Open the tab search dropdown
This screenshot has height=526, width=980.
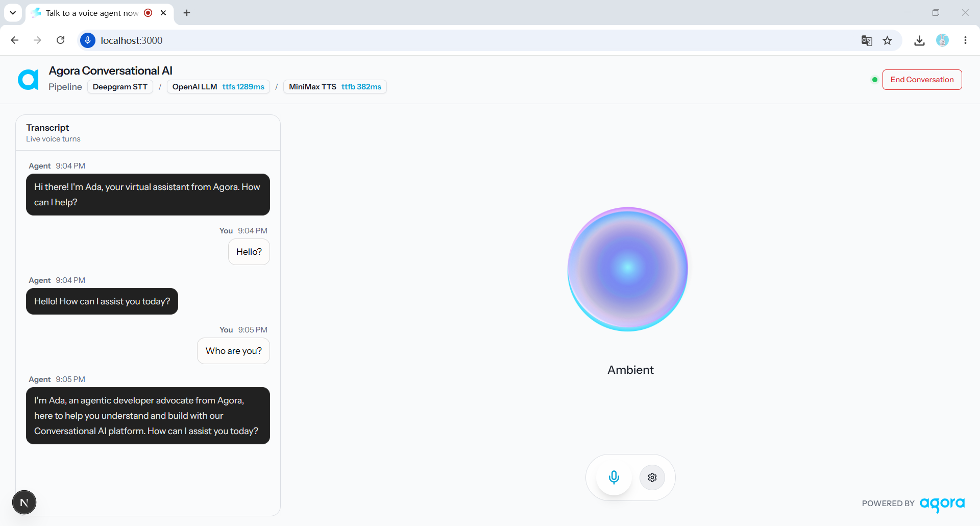pos(13,13)
